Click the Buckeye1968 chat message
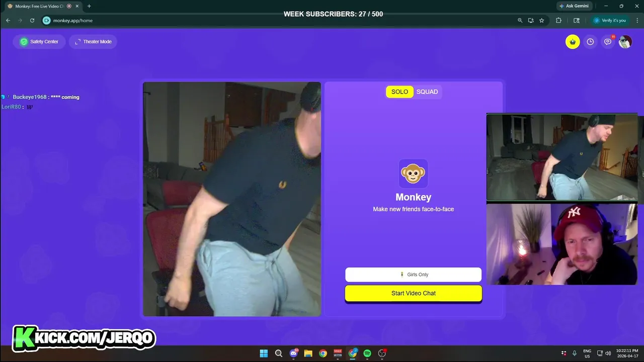 pyautogui.click(x=40, y=97)
